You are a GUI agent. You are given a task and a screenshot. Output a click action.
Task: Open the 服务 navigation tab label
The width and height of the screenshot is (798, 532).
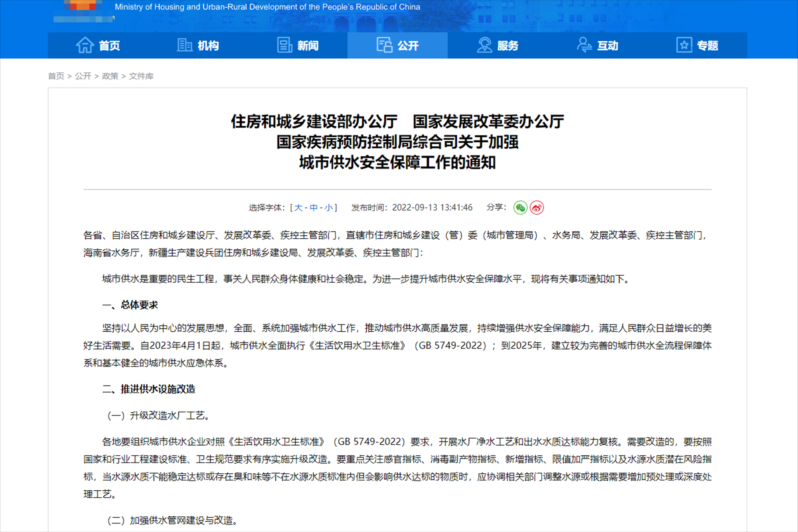[508, 46]
